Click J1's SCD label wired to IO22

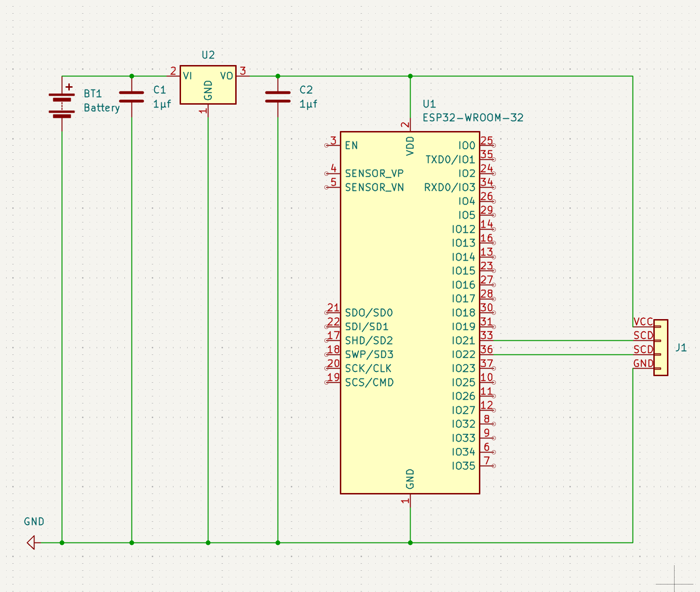643,349
